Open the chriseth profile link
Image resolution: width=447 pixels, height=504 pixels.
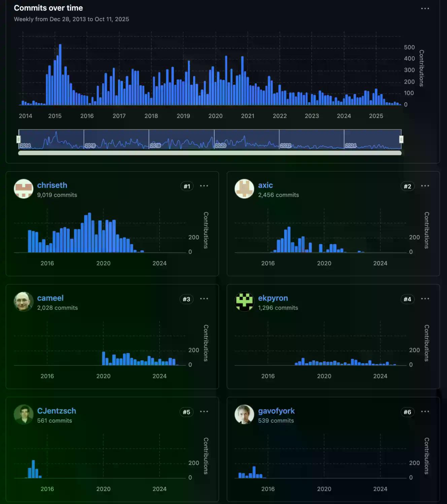(52, 185)
